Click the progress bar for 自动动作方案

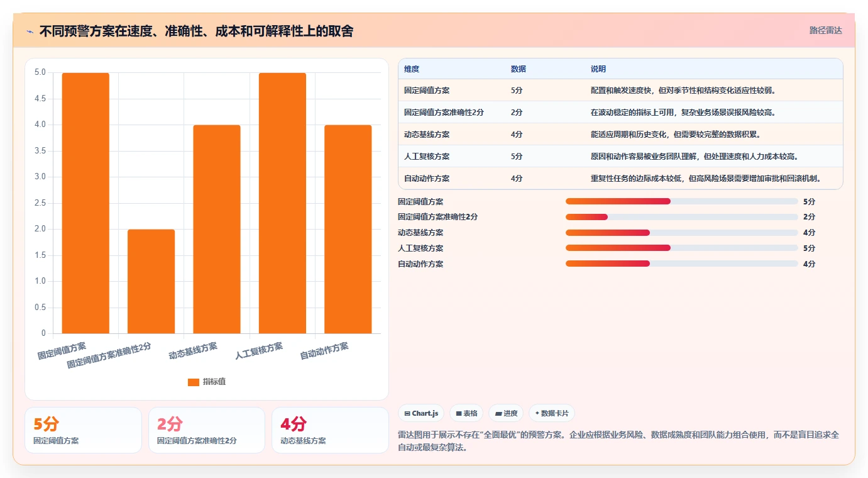point(682,264)
